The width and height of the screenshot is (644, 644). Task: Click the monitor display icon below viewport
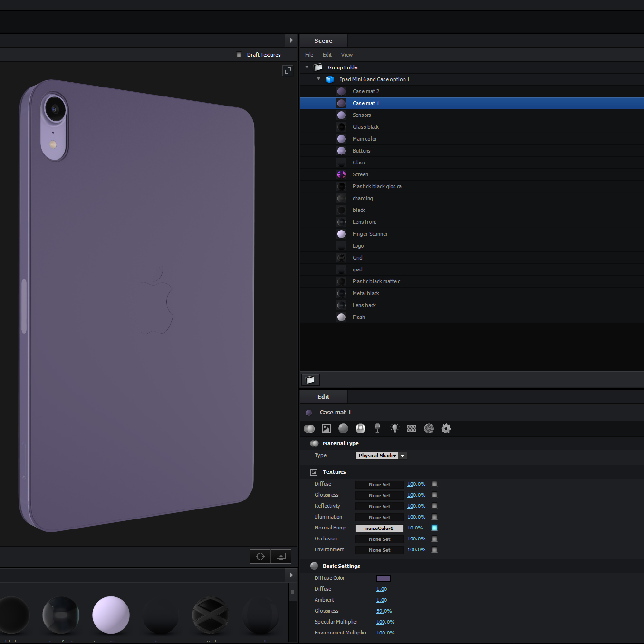281,557
